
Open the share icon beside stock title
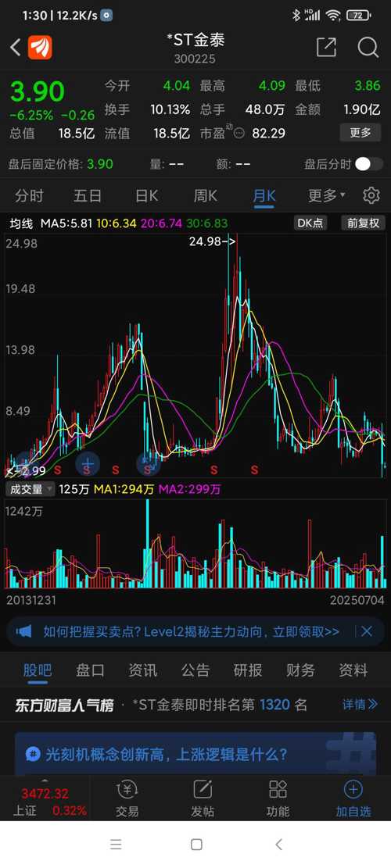326,48
